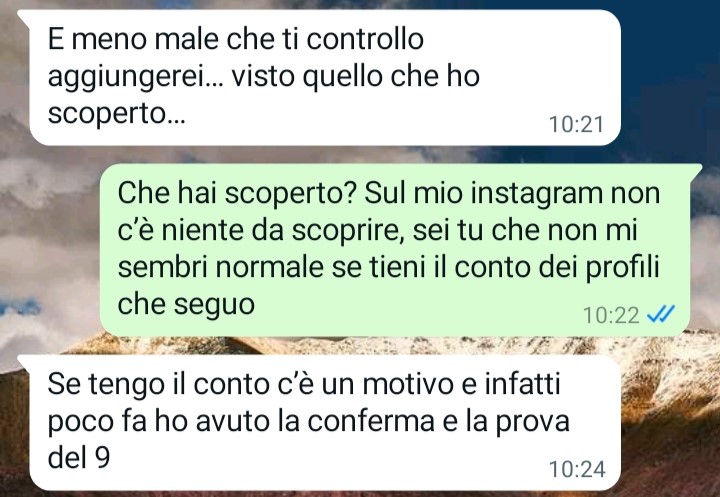Click the tail of the first received bubble
720x497 pixels.
(24, 17)
